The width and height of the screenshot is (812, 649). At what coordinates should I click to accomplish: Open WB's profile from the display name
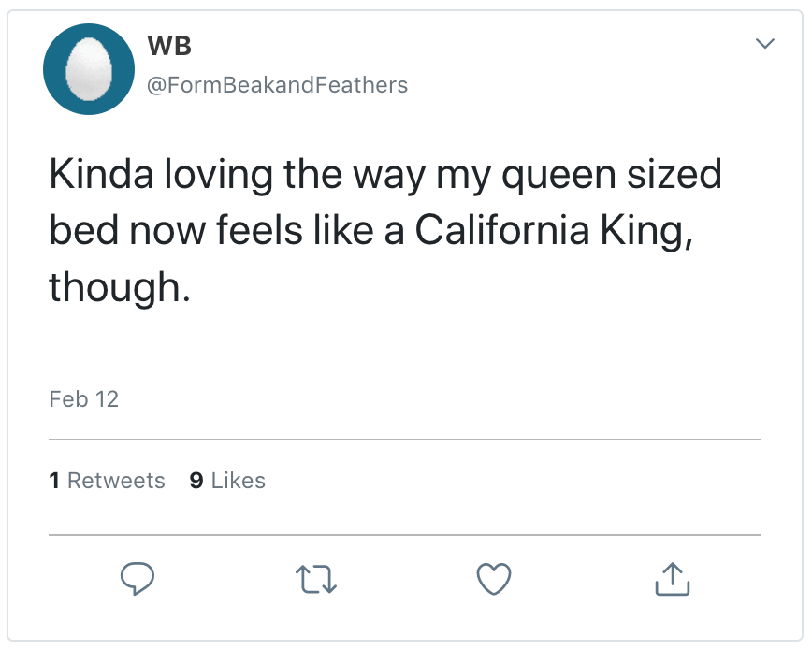tap(169, 44)
